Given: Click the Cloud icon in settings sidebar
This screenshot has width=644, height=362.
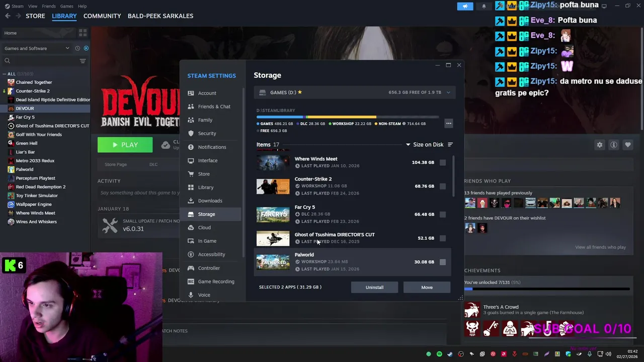Looking at the screenshot, I should (x=191, y=228).
